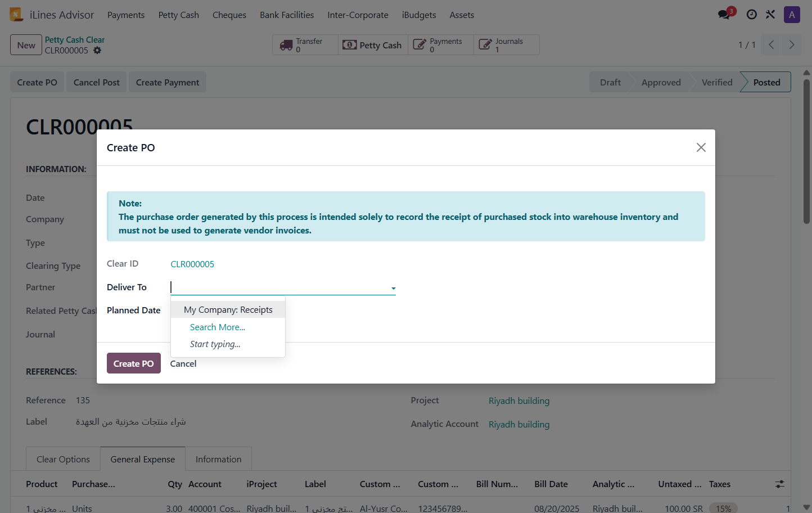The width and height of the screenshot is (812, 513).
Task: Open the Payments smart button
Action: coord(440,45)
